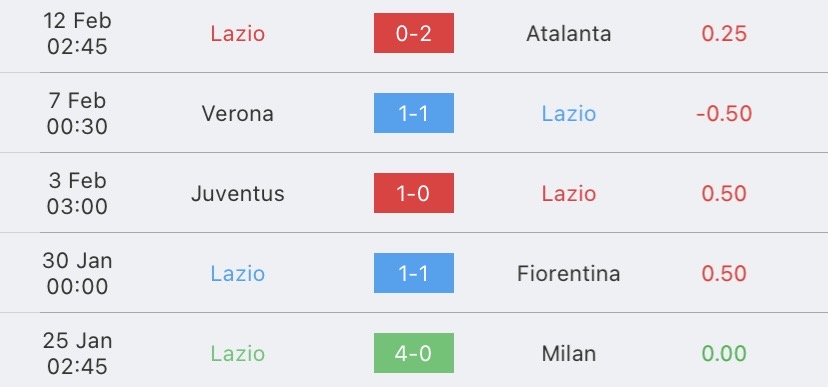Click the red 0-2 score badge
828x387 pixels.
click(413, 33)
